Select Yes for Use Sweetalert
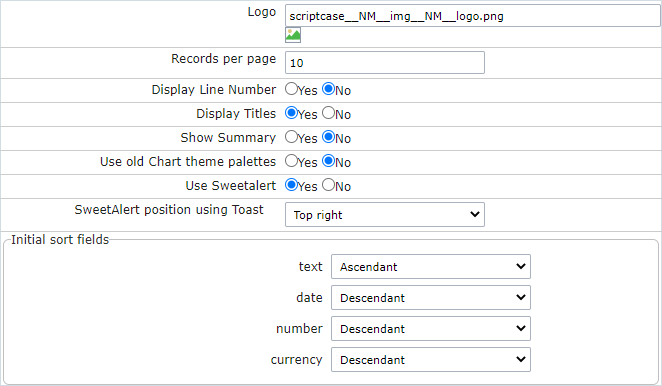This screenshot has width=662, height=386. 291,185
